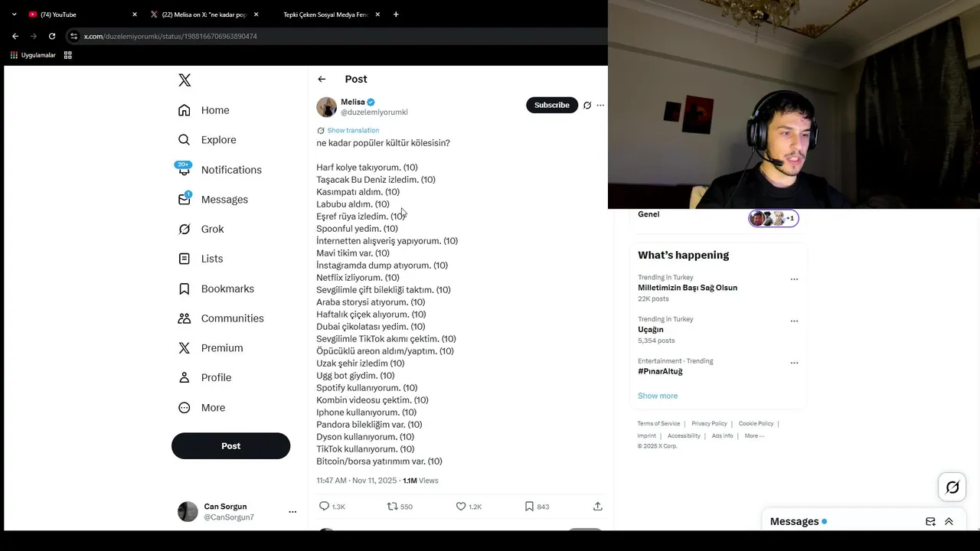Click the Subscribe button
The image size is (980, 551).
click(x=552, y=105)
